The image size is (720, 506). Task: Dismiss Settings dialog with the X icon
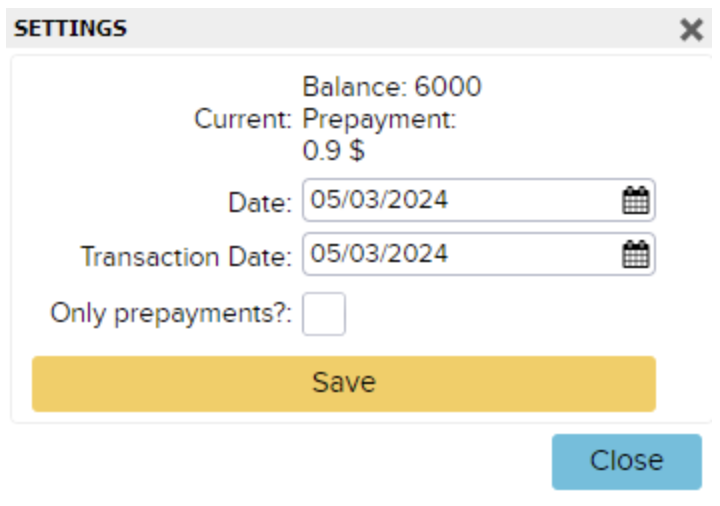[691, 30]
